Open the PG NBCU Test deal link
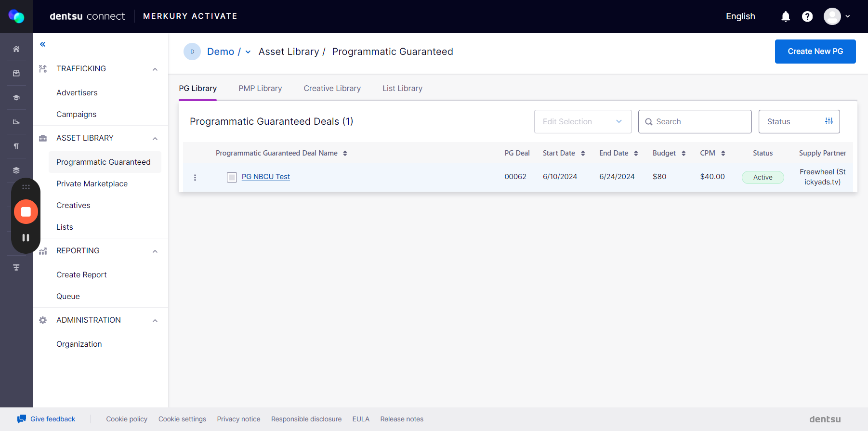868x431 pixels. point(266,177)
